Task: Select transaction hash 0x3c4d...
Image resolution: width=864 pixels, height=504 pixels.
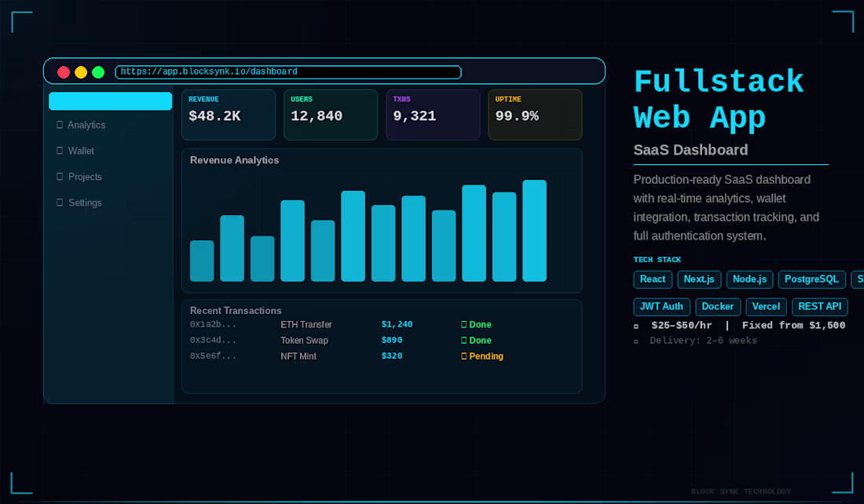Action: coord(213,341)
